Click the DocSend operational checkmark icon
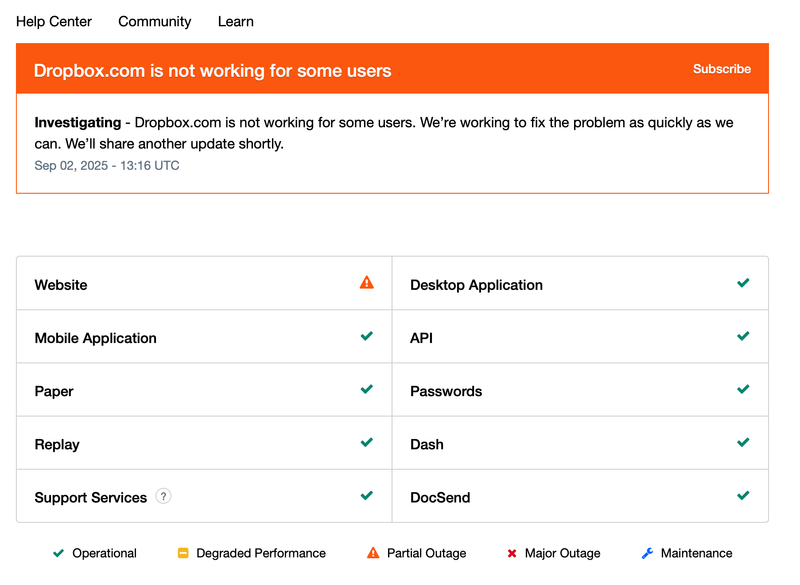The height and width of the screenshot is (585, 800). [x=743, y=496]
